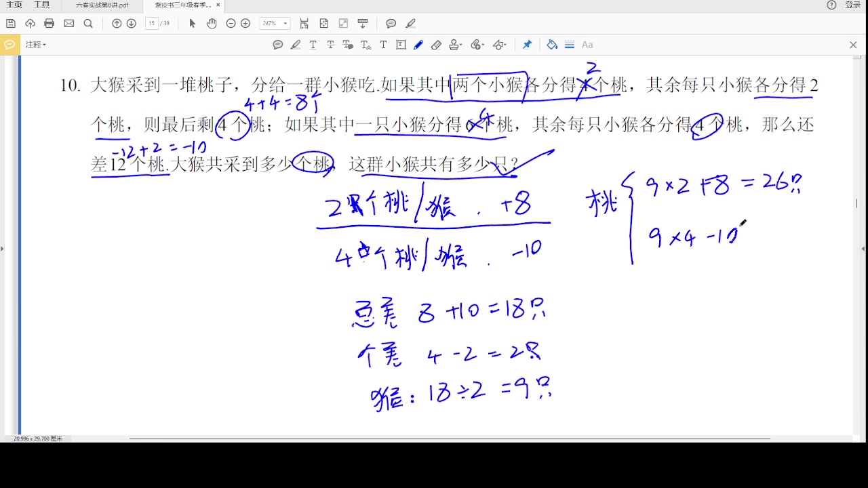Open text properties Aa button
This screenshot has height=488, width=868.
[587, 45]
